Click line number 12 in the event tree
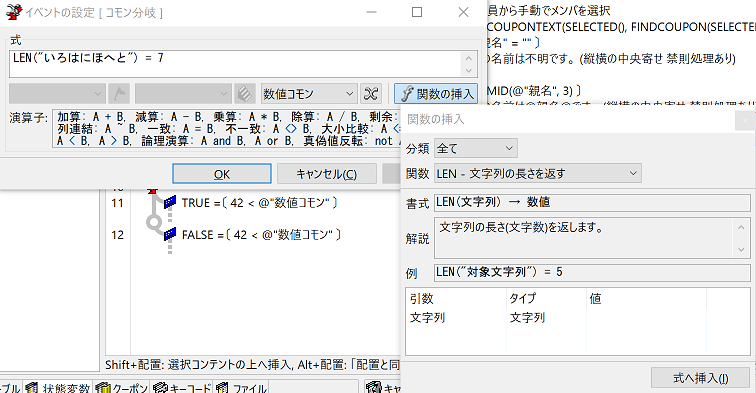Viewport: 756px width, 393px height. pos(117,235)
